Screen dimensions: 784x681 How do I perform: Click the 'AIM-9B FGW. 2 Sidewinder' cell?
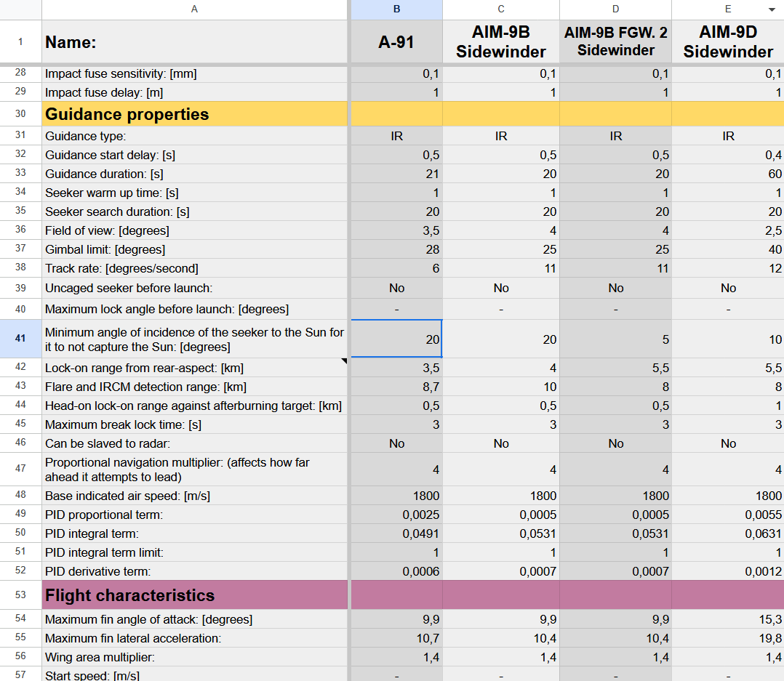[x=615, y=42]
